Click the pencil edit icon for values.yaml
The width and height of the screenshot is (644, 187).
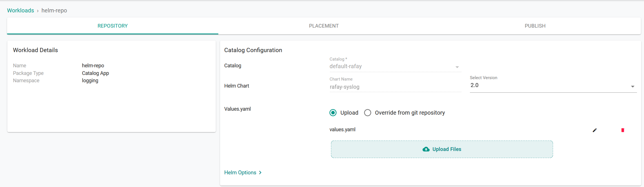595,130
